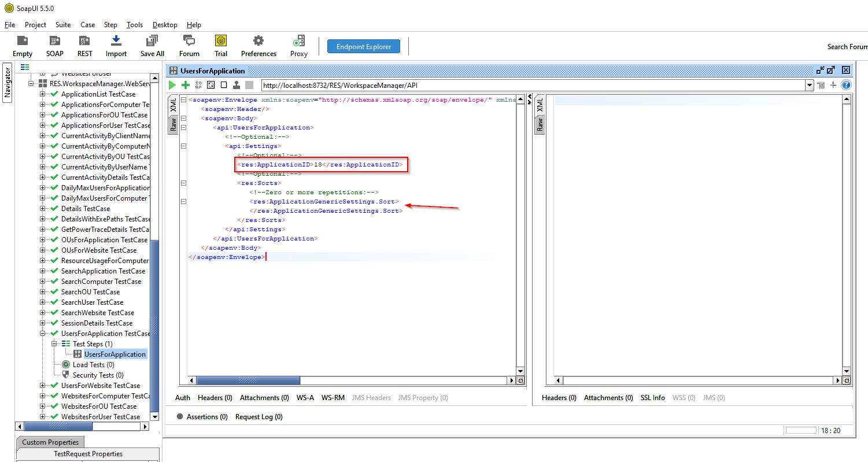Select the UsersForApplication test step

click(x=115, y=354)
